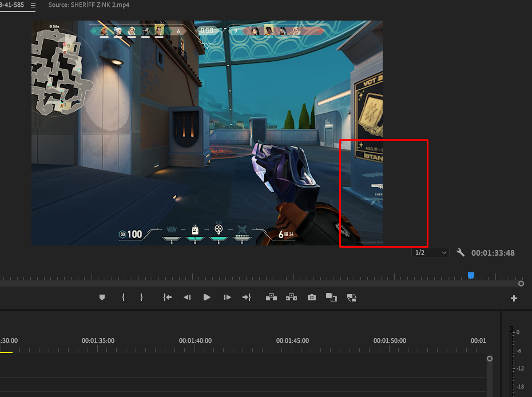The width and height of the screenshot is (532, 397).
Task: Open the source panel hamburger menu
Action: 33,5
